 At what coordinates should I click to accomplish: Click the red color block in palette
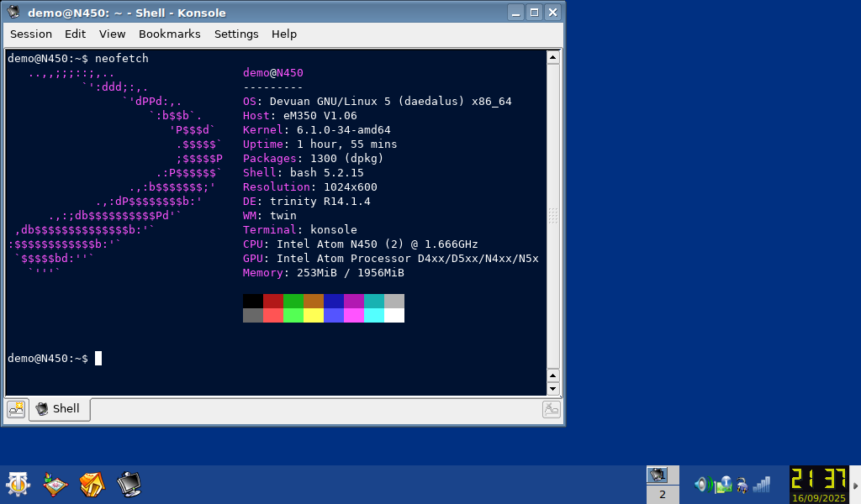coord(273,301)
